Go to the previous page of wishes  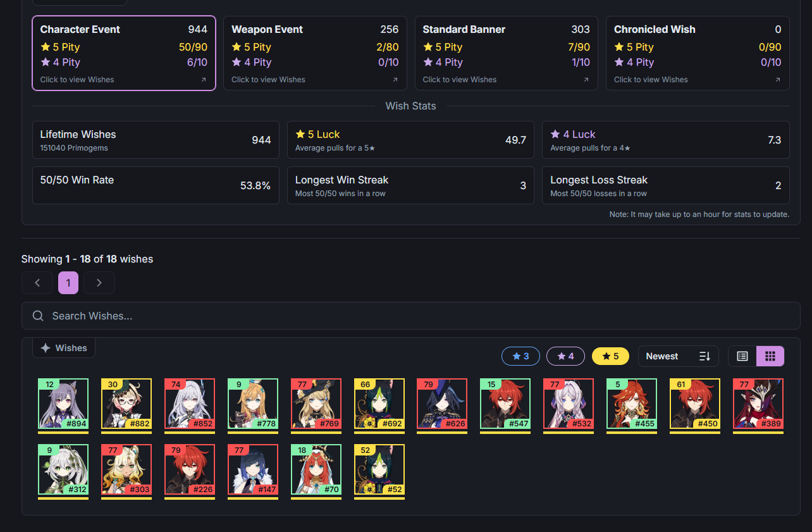point(37,283)
